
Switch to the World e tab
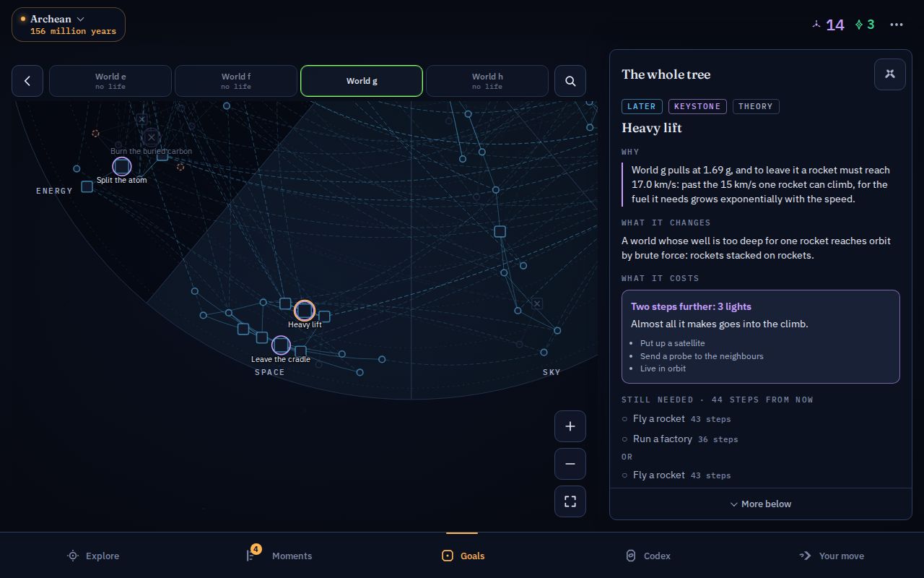tap(110, 81)
